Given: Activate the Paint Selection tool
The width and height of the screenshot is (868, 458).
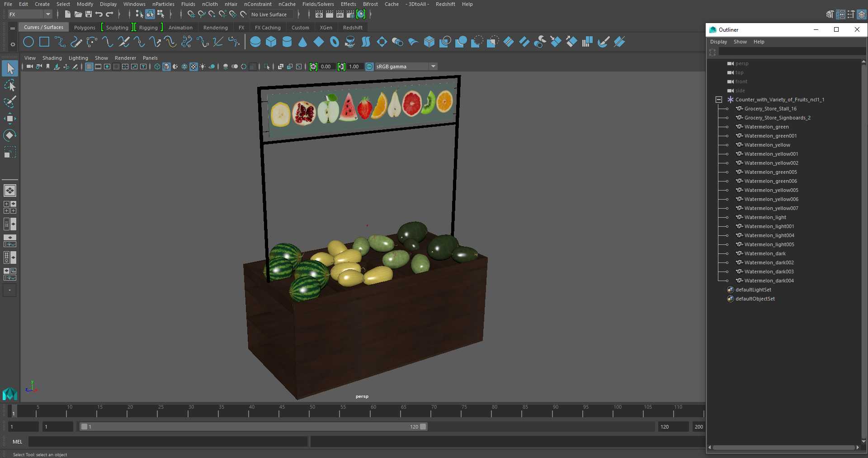Looking at the screenshot, I should [9, 102].
